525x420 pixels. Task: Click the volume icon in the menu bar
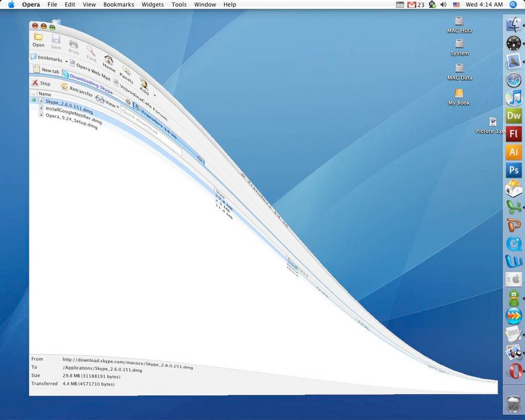coord(443,5)
